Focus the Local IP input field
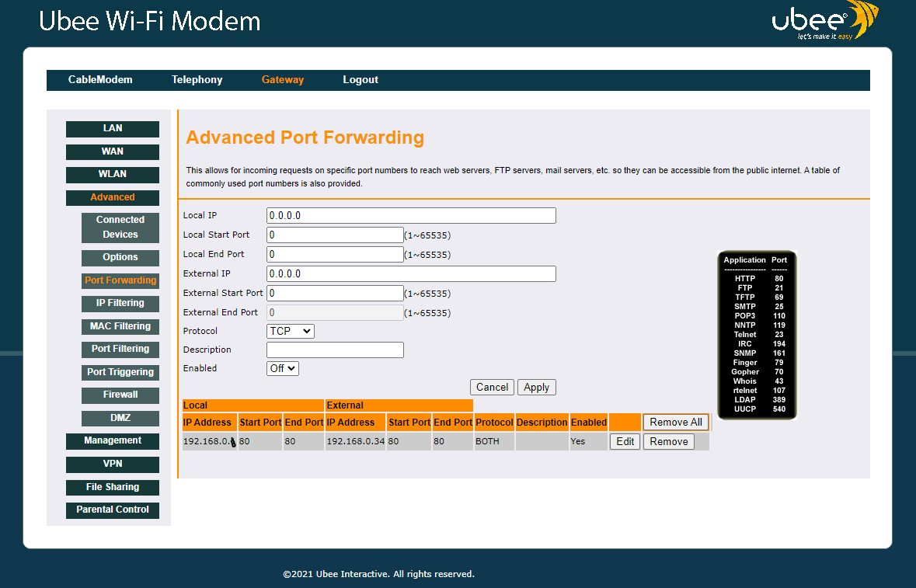 (x=411, y=215)
